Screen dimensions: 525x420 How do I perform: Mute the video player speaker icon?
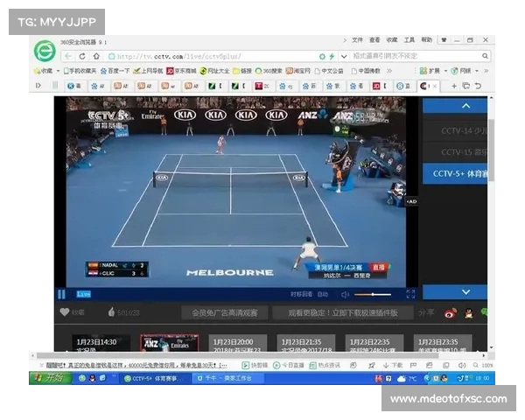click(345, 295)
